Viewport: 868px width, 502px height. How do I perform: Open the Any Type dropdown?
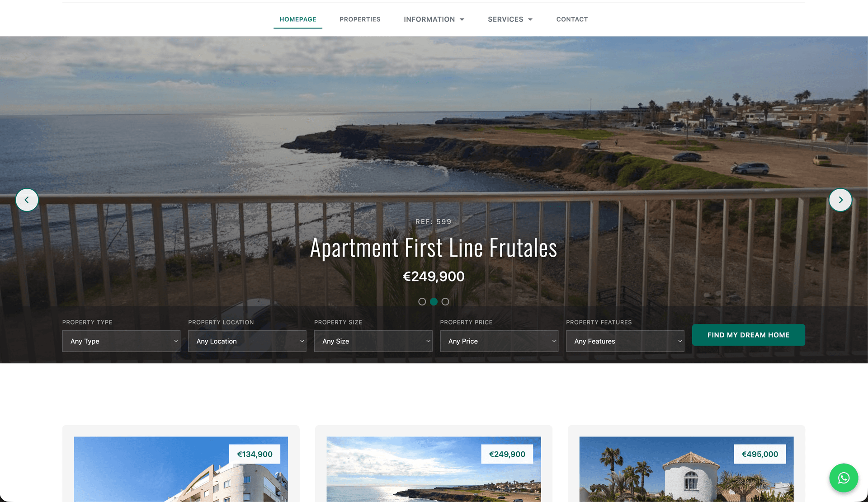(x=121, y=341)
